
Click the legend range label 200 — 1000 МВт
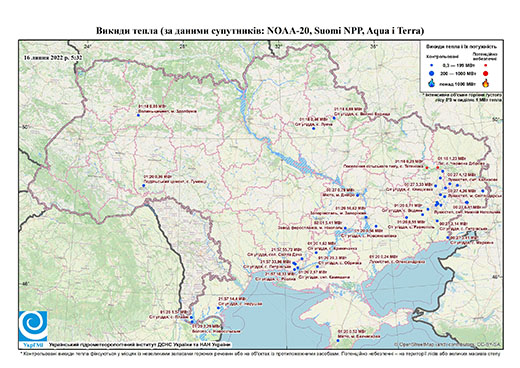[459, 73]
